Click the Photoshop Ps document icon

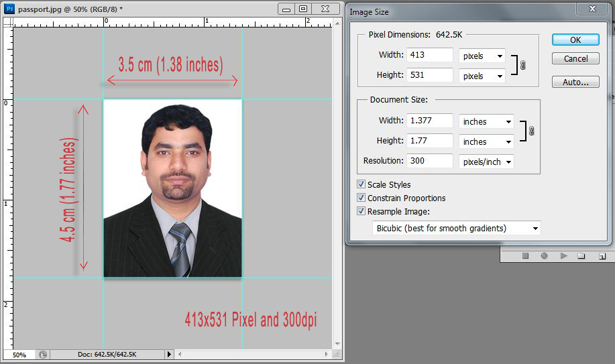pyautogui.click(x=9, y=8)
